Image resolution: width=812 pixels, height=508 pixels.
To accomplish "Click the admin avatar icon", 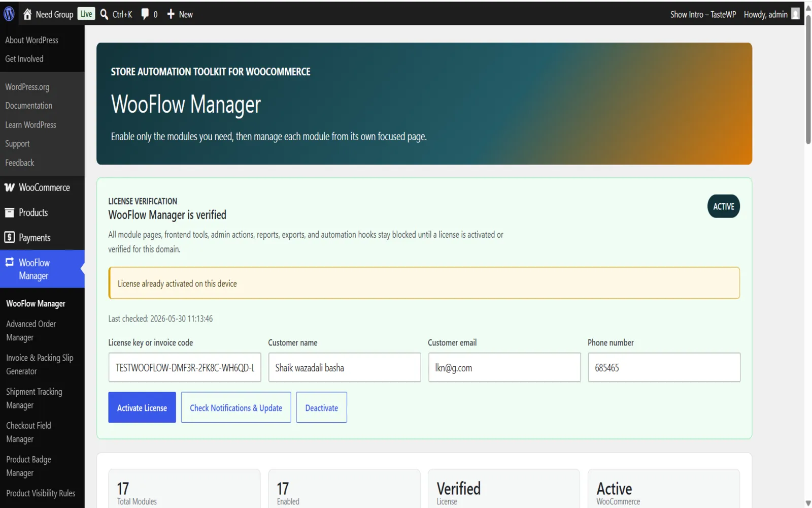I will 795,14.
